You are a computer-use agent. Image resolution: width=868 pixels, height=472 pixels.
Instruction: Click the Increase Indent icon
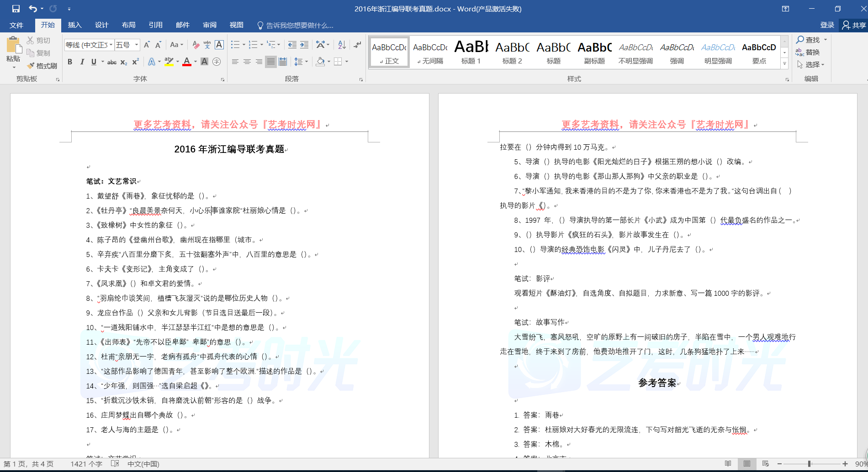pyautogui.click(x=304, y=45)
